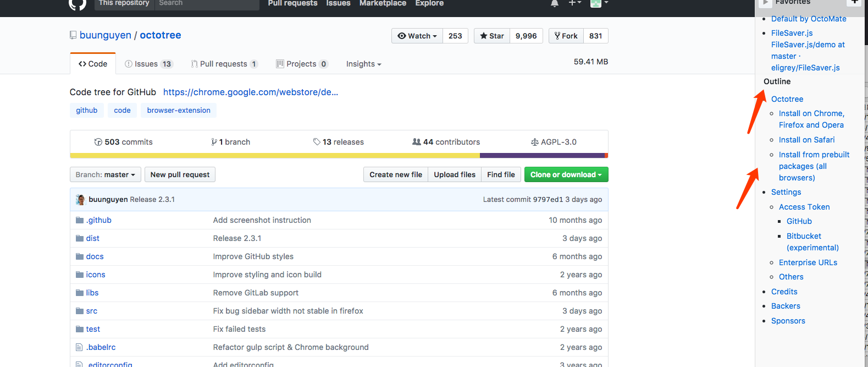Select the github topic tag
Screen dimensions: 868x367
(87, 110)
